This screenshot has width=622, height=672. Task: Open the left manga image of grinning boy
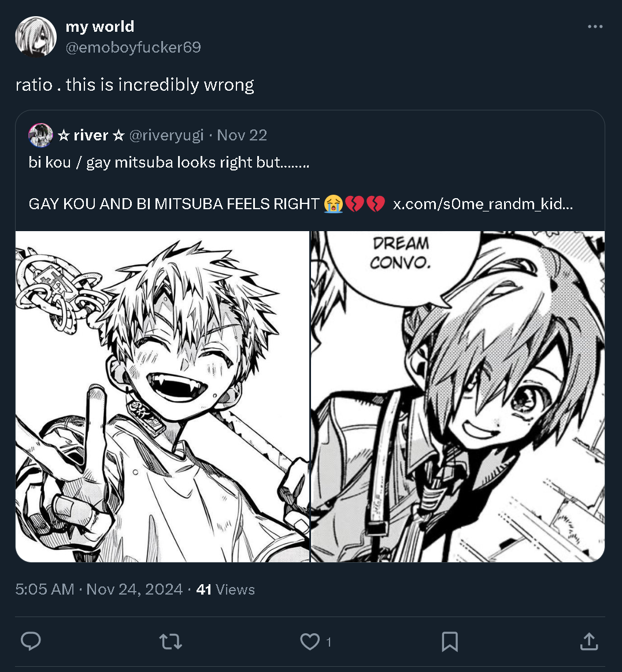(162, 396)
